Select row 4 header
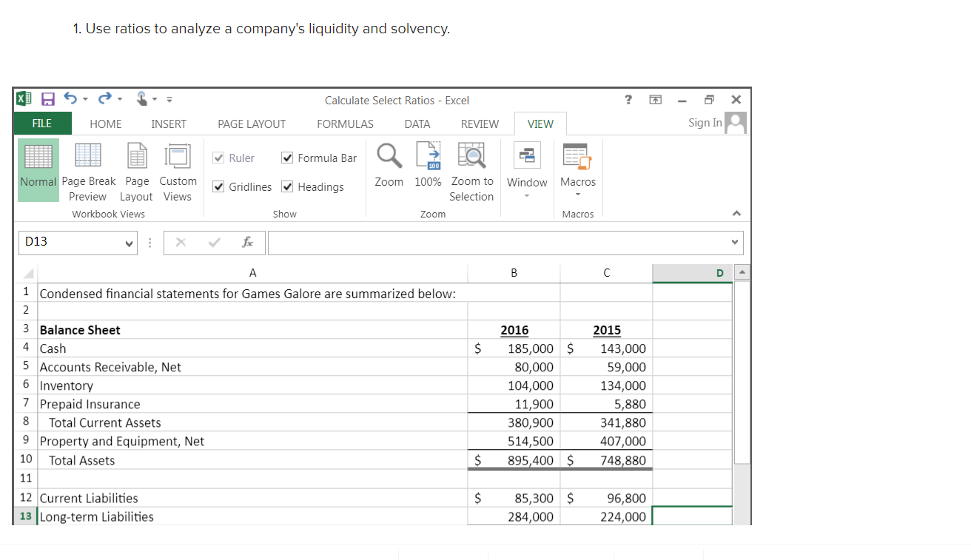The height and width of the screenshot is (560, 971). [x=26, y=348]
